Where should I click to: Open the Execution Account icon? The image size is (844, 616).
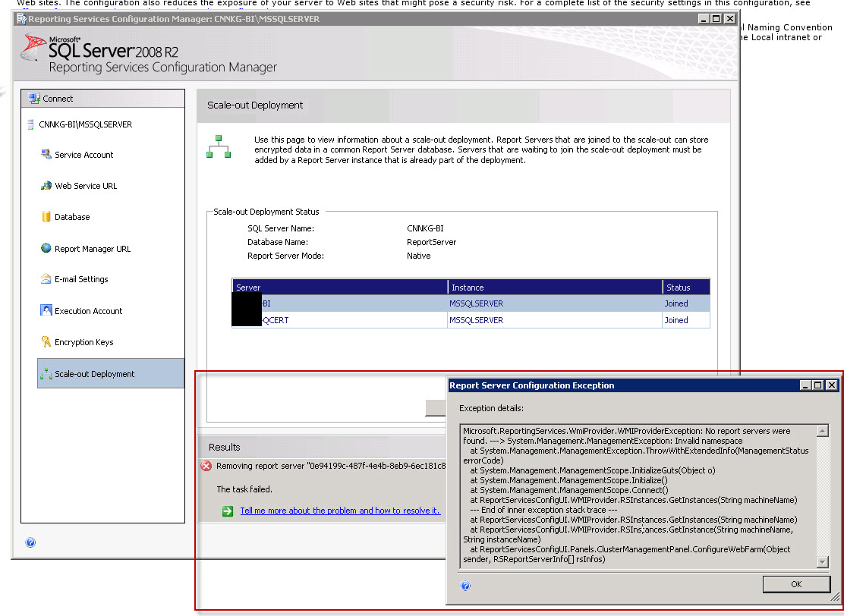tap(46, 310)
